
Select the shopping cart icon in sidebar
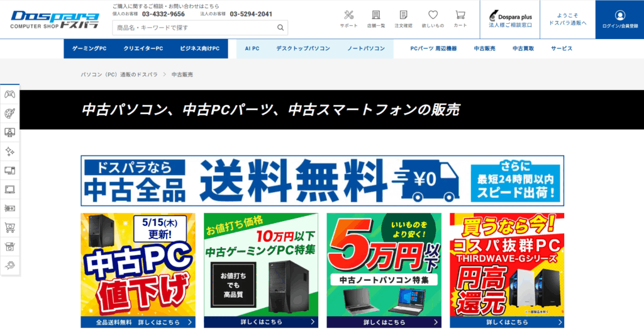click(x=10, y=227)
